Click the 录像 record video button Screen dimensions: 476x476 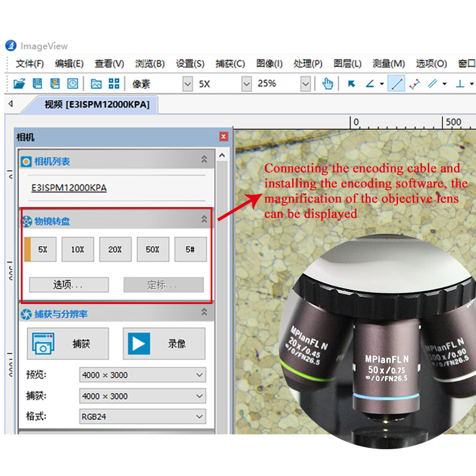coord(164,343)
